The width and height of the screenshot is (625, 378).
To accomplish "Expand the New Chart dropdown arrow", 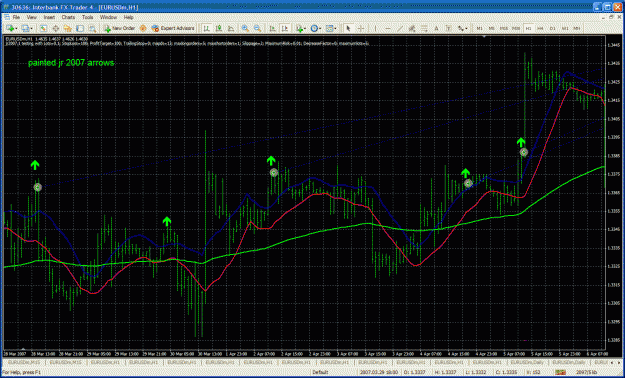I will click(x=16, y=29).
